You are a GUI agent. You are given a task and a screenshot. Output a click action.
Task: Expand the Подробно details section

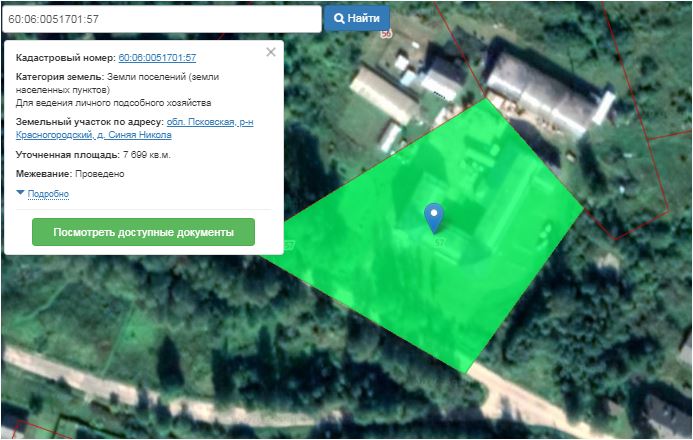48,193
